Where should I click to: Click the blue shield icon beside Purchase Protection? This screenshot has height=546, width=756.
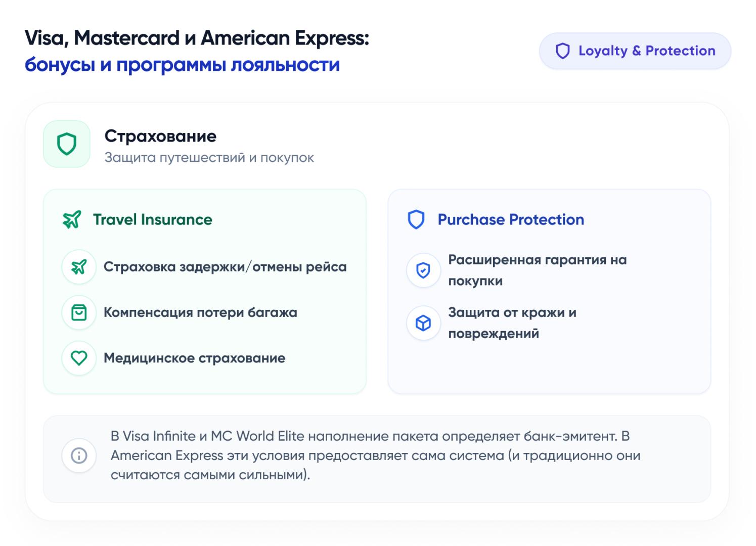coord(416,220)
